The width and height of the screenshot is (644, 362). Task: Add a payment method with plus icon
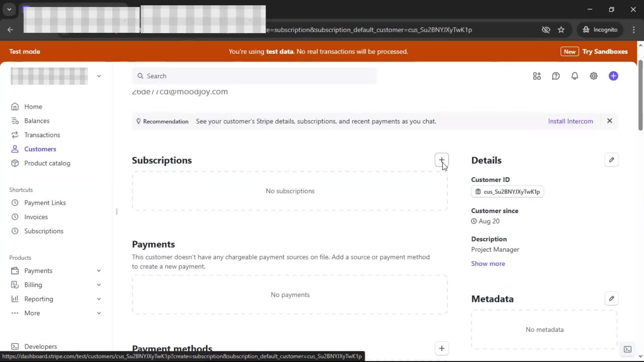tap(441, 348)
